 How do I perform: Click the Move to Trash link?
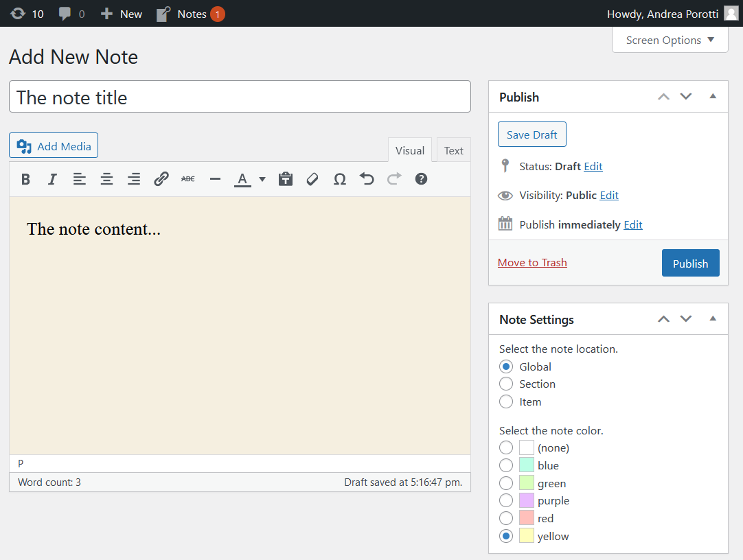pyautogui.click(x=532, y=263)
